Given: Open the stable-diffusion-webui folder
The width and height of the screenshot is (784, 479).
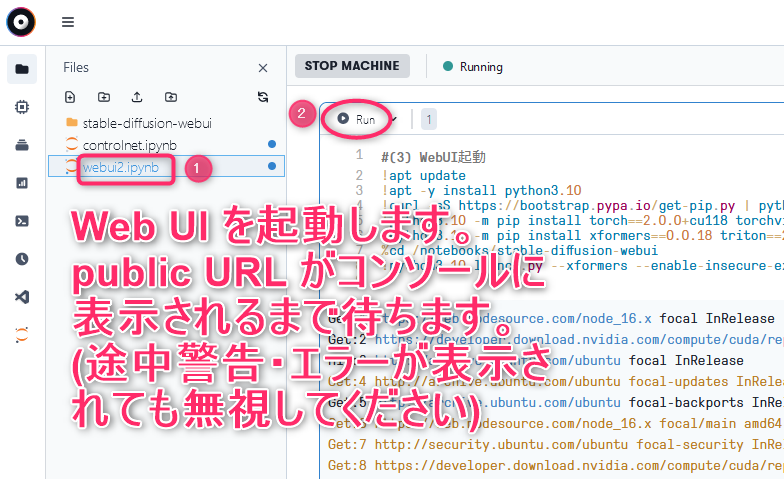Looking at the screenshot, I should tap(147, 123).
